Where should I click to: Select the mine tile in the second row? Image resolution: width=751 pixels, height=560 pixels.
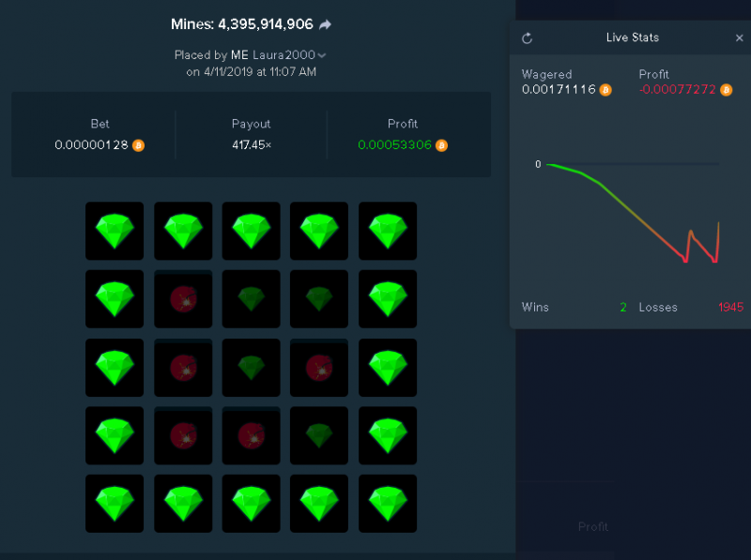point(183,298)
